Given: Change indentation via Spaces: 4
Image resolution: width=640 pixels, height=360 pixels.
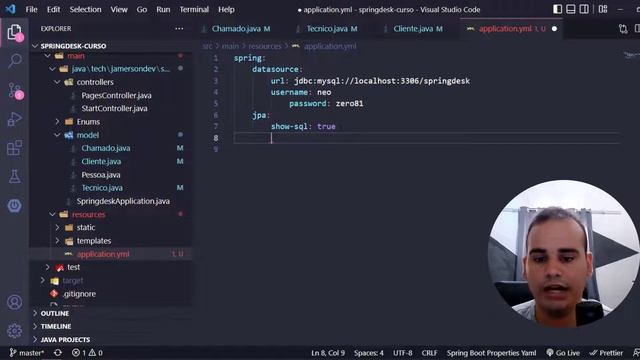Looking at the screenshot, I should (369, 353).
